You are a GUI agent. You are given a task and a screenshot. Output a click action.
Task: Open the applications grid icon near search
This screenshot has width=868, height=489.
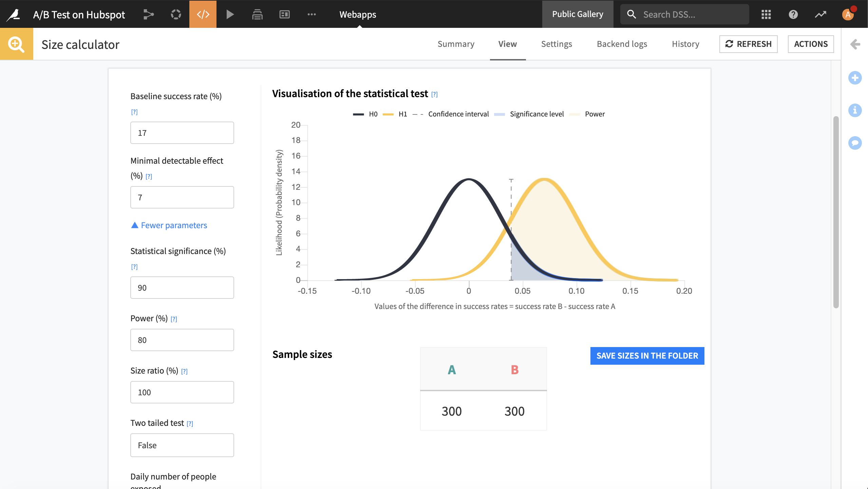(x=766, y=14)
